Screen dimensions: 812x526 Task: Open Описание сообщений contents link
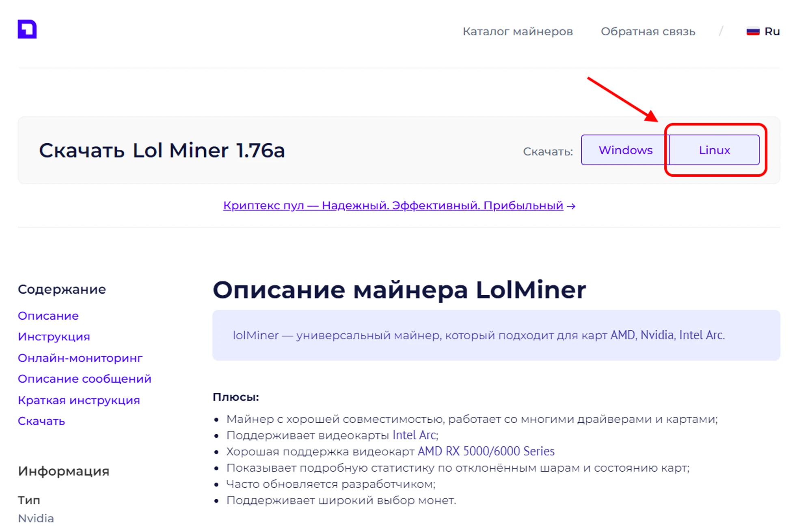[x=84, y=379]
